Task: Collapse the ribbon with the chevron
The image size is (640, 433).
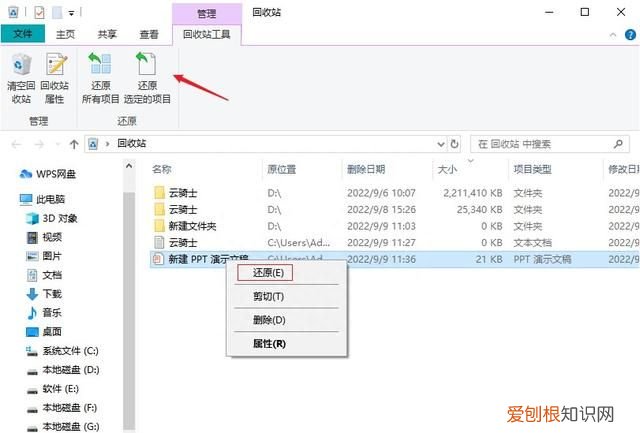Action: 613,35
